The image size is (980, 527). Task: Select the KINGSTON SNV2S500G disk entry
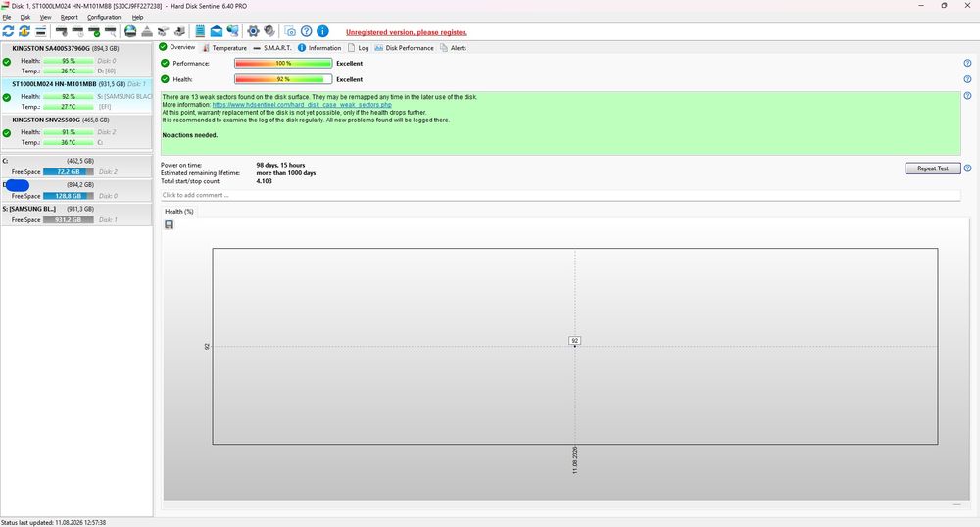[x=76, y=131]
